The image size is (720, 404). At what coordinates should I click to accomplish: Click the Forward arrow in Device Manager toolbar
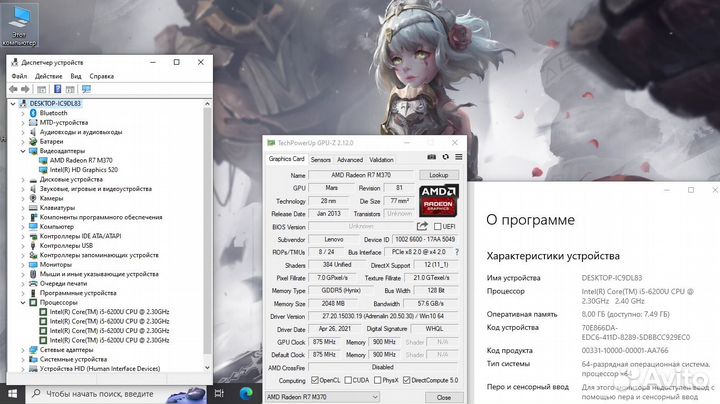coord(25,89)
